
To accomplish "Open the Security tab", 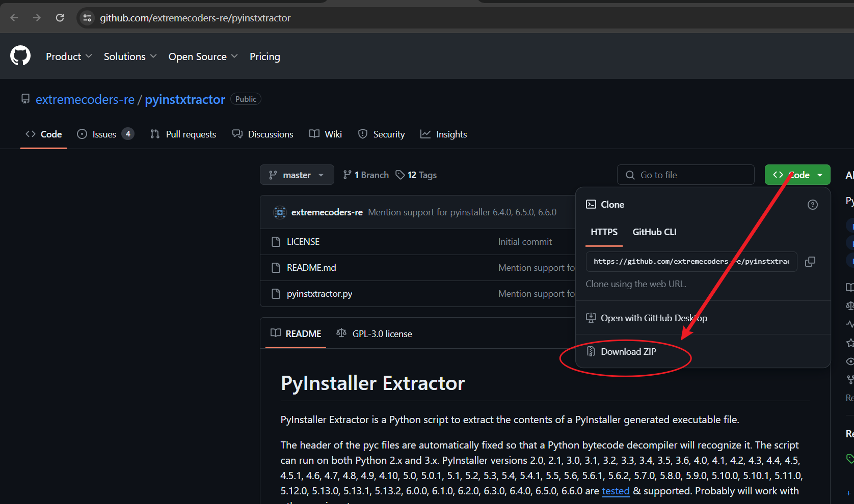I will [x=382, y=134].
